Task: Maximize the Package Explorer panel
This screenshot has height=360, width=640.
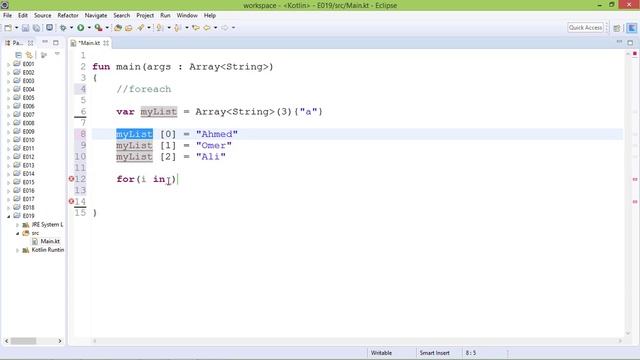Action: pos(56,42)
